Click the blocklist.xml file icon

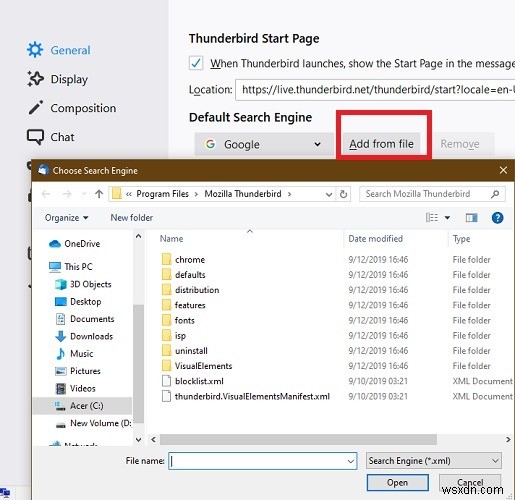click(166, 381)
